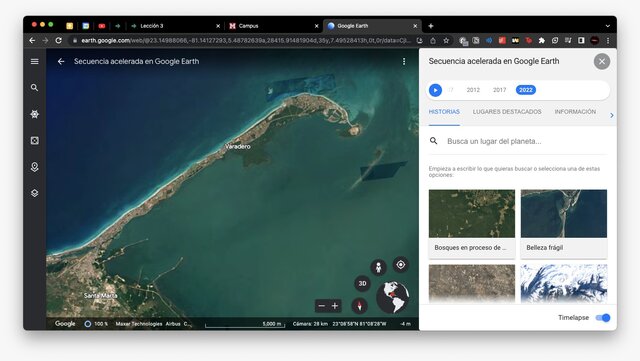Open the brown urban-area story thumbnail
The height and width of the screenshot is (361, 640).
point(472,283)
